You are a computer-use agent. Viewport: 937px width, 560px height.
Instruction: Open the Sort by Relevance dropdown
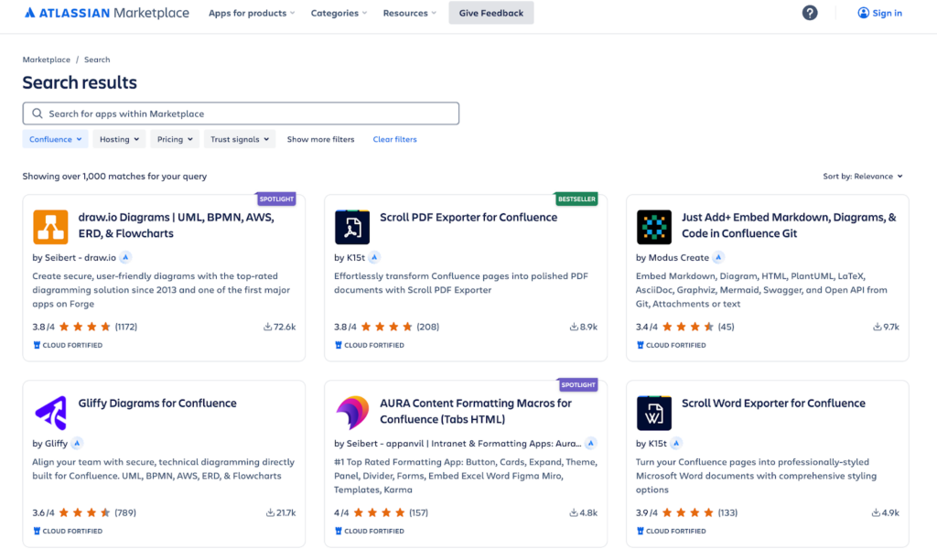(x=863, y=177)
